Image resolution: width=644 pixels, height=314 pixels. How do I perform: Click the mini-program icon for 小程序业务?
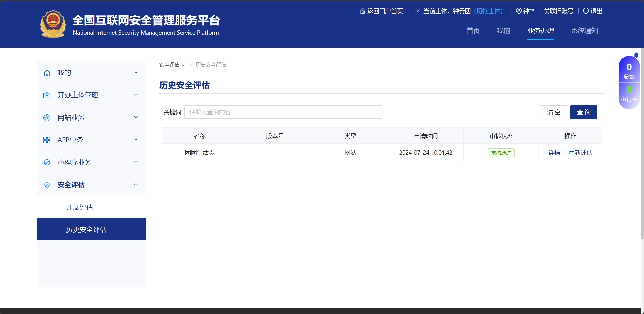pos(47,162)
